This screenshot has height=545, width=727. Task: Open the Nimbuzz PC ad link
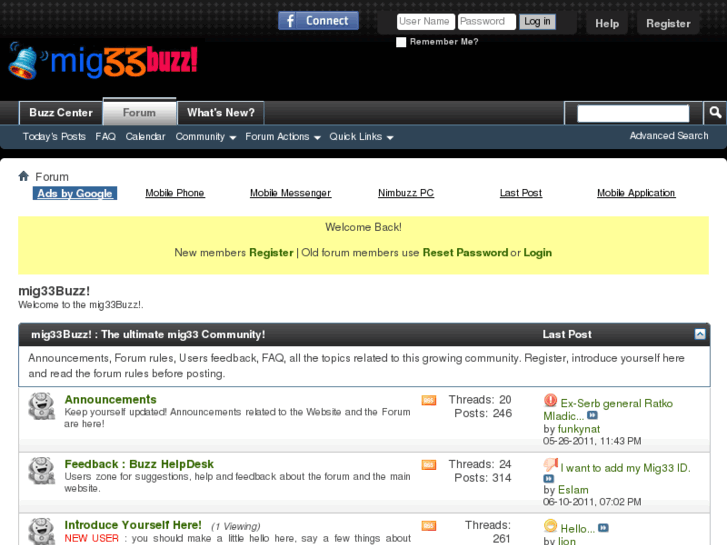coord(406,193)
